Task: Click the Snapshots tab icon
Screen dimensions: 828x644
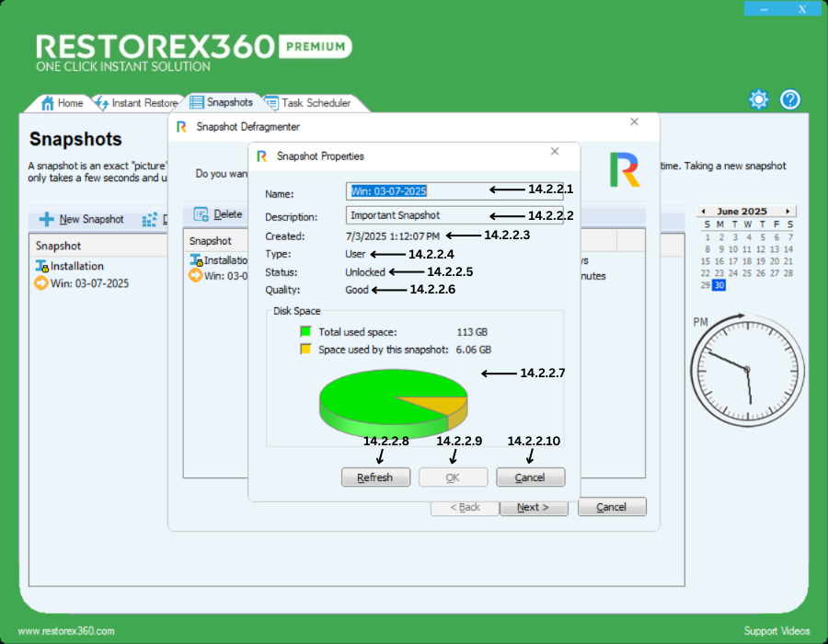Action: coord(196,102)
